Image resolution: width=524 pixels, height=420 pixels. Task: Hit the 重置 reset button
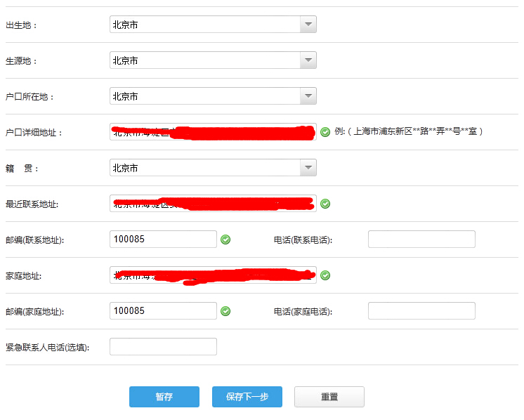(x=329, y=397)
